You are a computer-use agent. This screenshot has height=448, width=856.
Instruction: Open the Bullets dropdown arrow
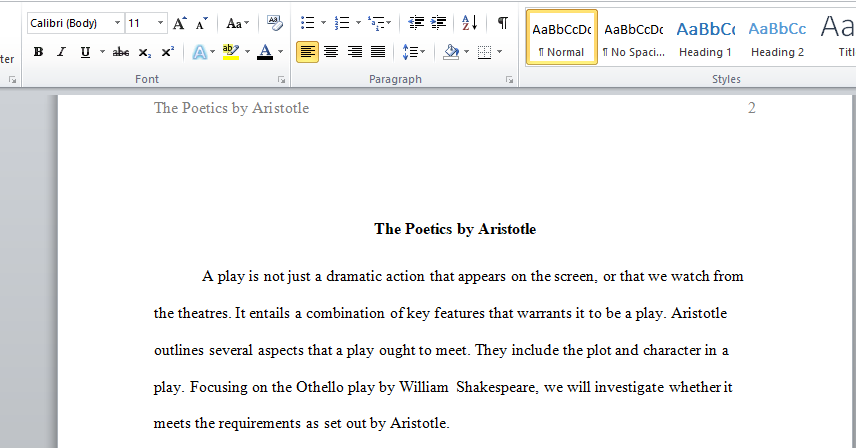point(323,23)
